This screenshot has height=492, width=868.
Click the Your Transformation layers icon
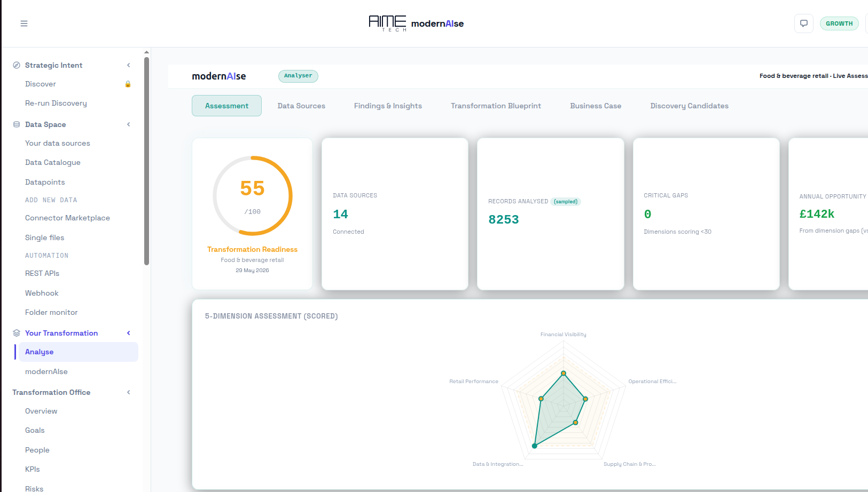(x=17, y=333)
